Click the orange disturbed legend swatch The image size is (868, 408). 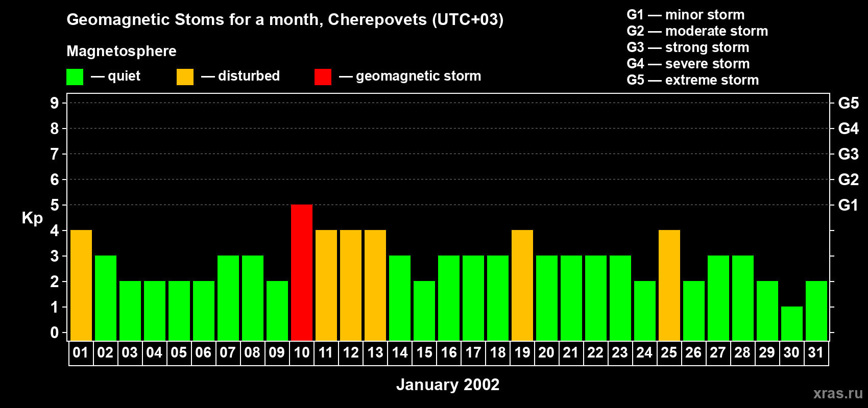tap(185, 77)
